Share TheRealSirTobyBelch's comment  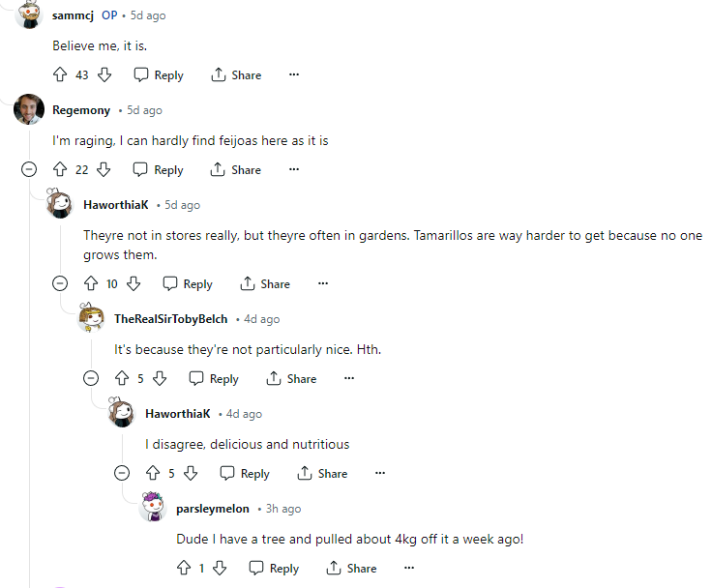(x=291, y=378)
